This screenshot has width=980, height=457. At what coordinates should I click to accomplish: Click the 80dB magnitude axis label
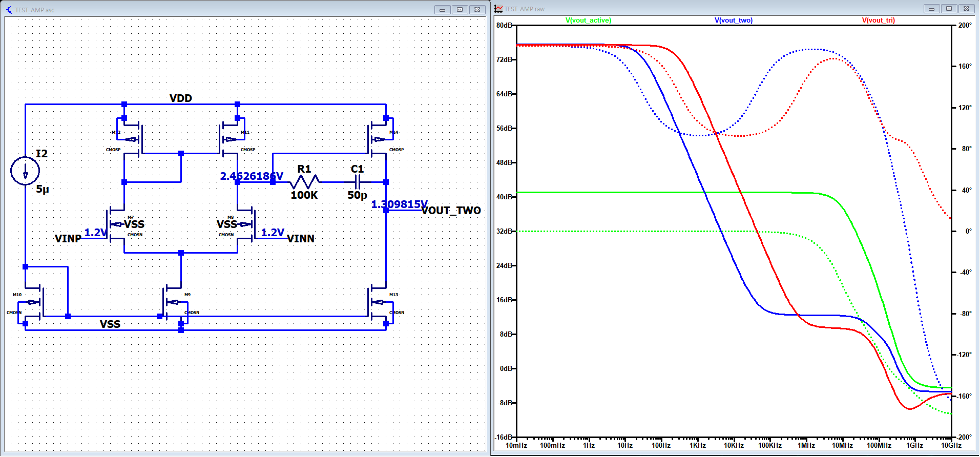[504, 25]
